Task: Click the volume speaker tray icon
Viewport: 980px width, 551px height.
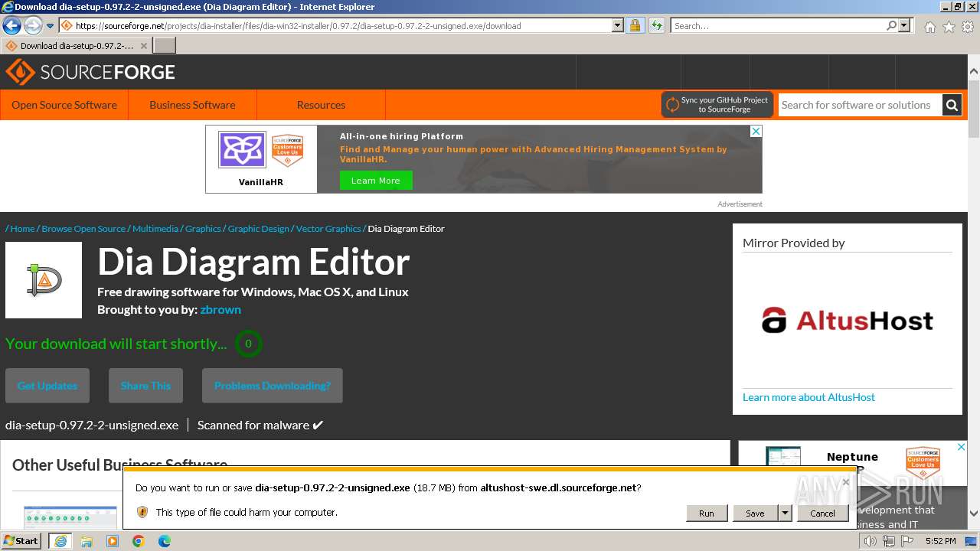Action: (871, 541)
